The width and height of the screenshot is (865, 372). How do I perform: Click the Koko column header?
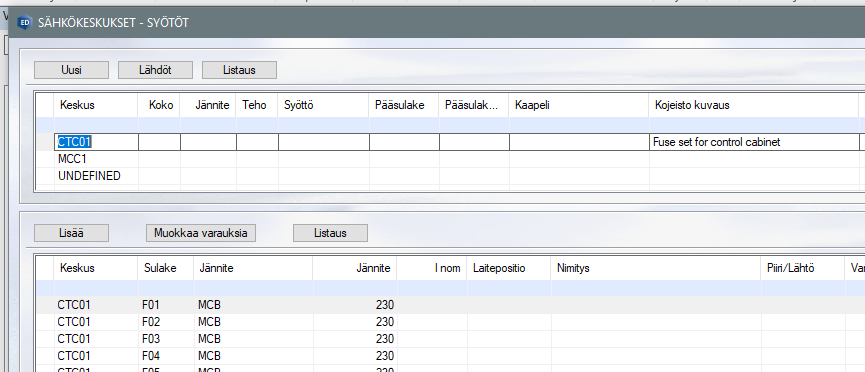159,105
